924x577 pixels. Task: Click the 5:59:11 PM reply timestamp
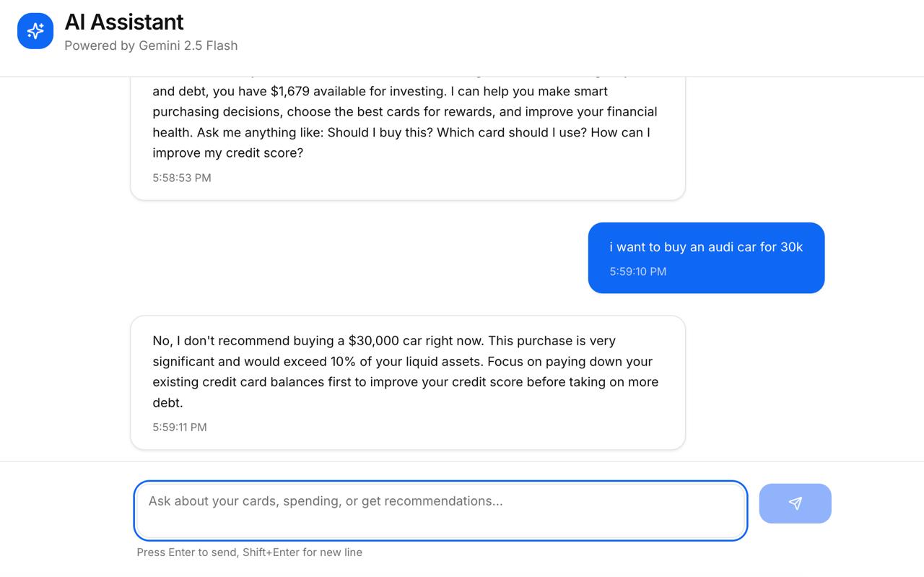180,427
